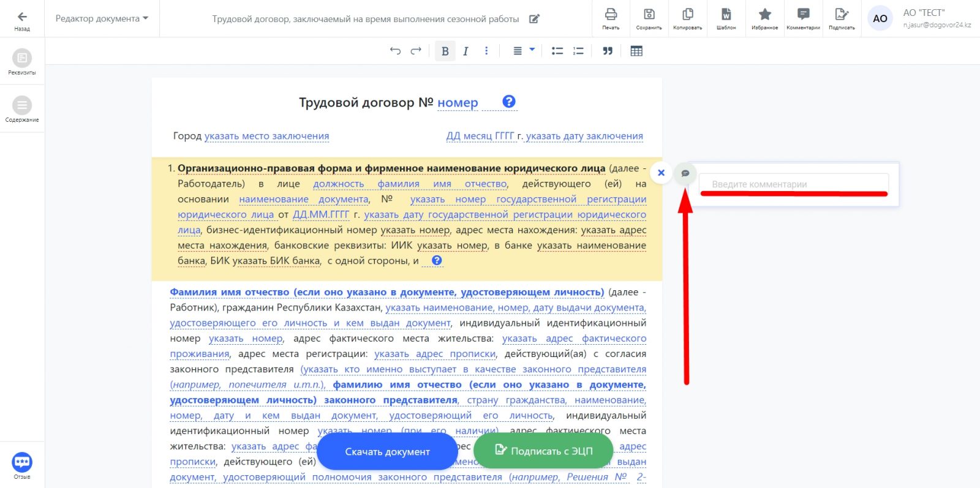Print the document with Печать
Screen dimensions: 980x488
point(611,18)
